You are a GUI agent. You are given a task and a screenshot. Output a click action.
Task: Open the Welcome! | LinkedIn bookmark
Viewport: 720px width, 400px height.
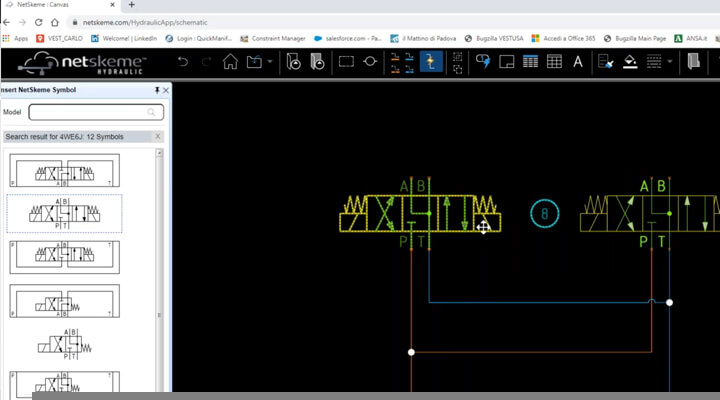tap(124, 39)
